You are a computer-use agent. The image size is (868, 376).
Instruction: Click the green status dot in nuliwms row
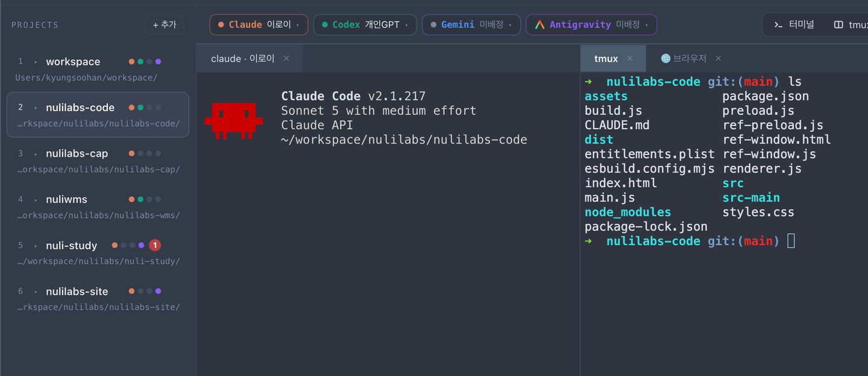point(140,199)
